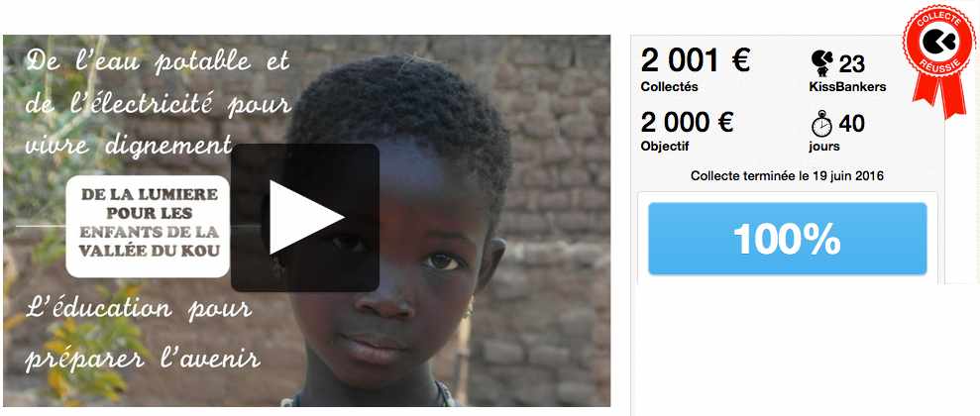Click the KissKissBankBank logo inside the badge
The width and height of the screenshot is (980, 416).
point(938,41)
